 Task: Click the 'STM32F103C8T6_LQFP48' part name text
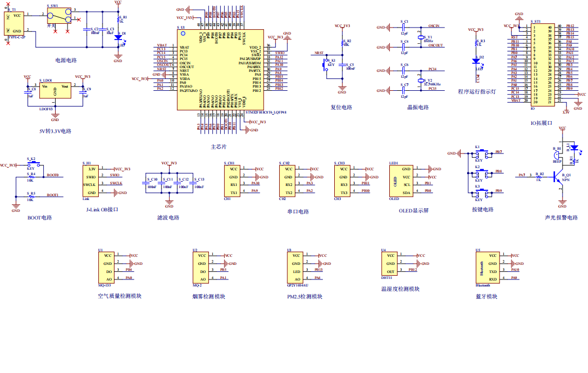click(266, 112)
